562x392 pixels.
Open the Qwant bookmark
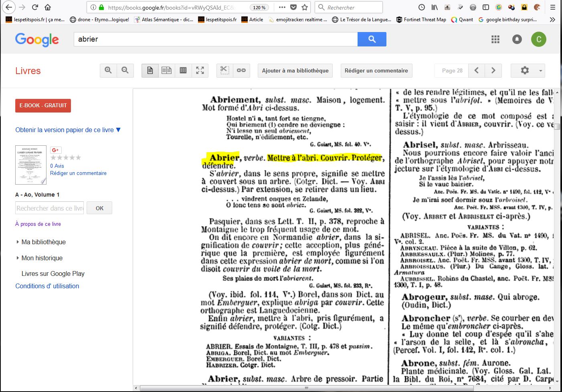(x=462, y=19)
